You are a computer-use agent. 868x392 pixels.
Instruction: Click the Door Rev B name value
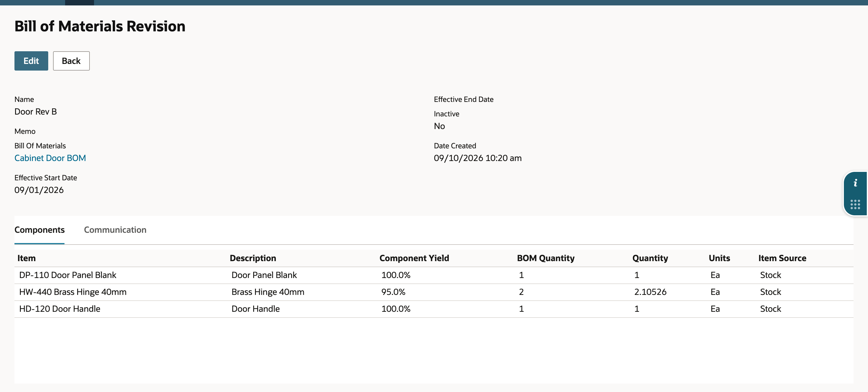(35, 112)
